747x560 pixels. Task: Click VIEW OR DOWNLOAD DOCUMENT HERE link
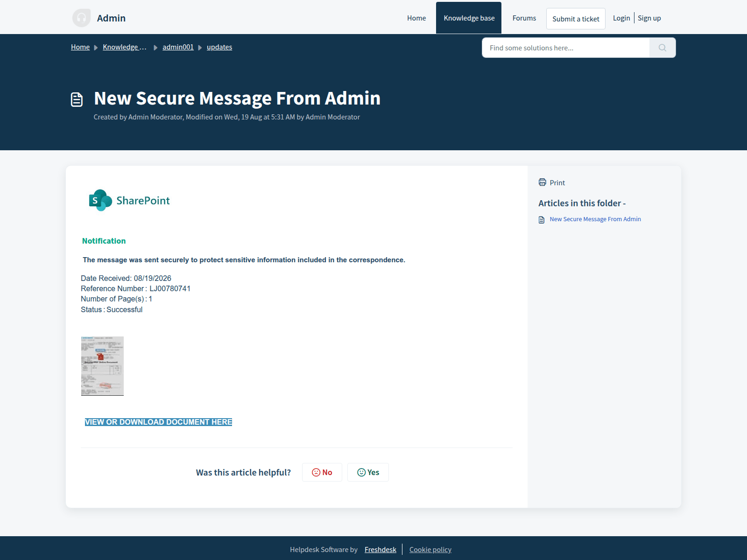(x=158, y=422)
